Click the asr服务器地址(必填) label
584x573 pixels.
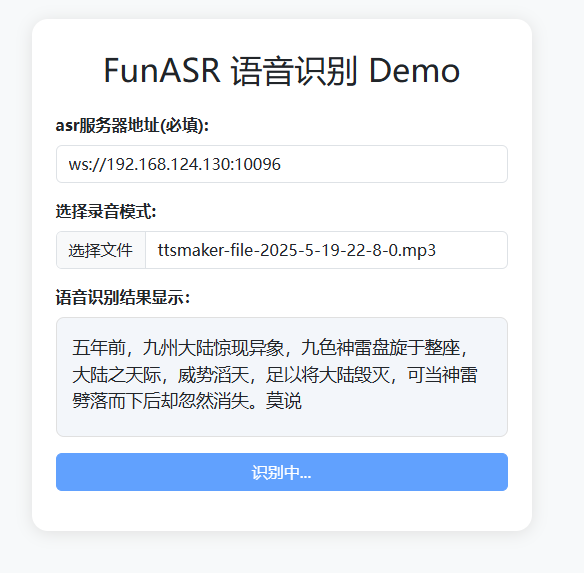point(132,125)
